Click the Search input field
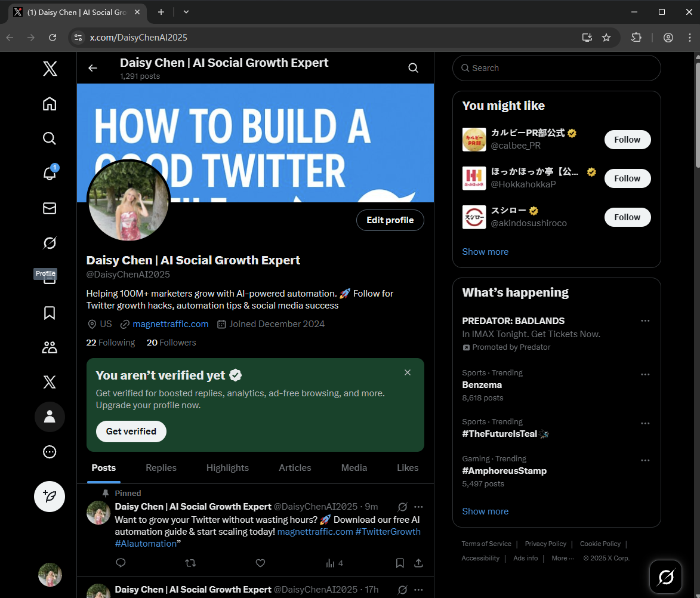The width and height of the screenshot is (700, 598). 561,68
